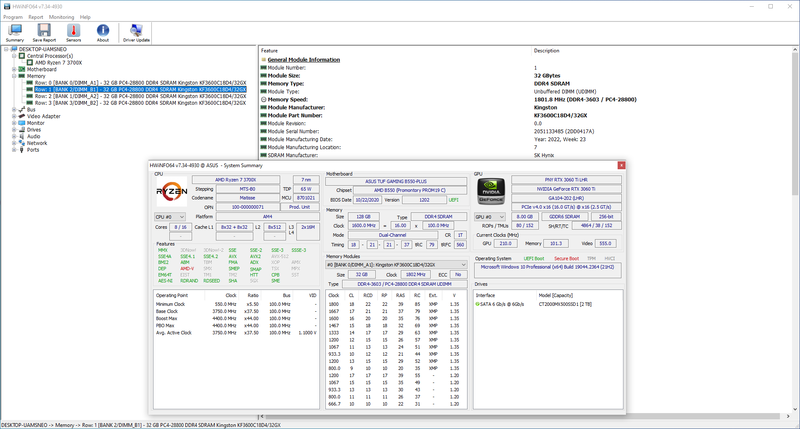Open the Monitoring menu

pos(61,17)
